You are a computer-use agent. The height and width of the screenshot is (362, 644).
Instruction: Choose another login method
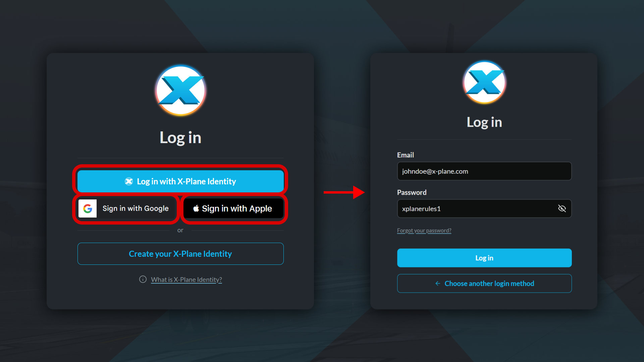[x=484, y=284]
